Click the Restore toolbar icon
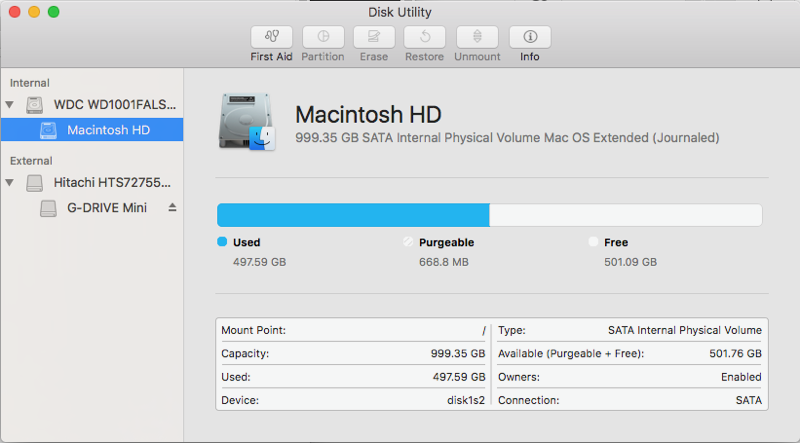The height and width of the screenshot is (443, 800). tap(424, 37)
